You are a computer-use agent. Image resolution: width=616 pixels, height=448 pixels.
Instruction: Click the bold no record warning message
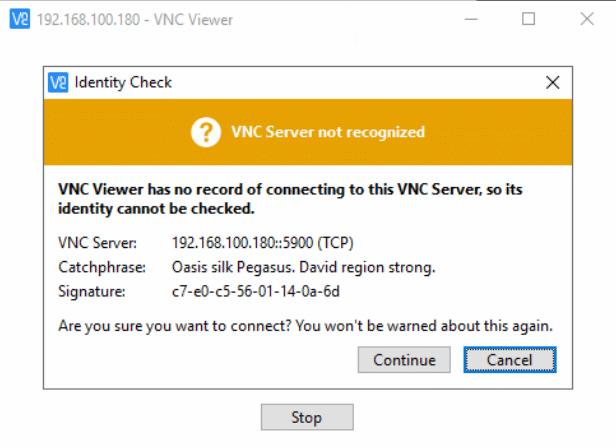point(290,199)
